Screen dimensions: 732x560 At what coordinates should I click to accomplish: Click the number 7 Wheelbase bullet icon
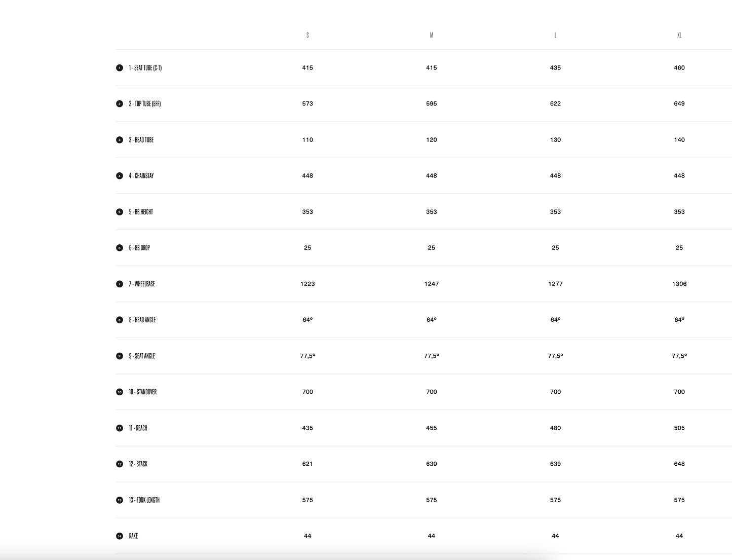[120, 284]
